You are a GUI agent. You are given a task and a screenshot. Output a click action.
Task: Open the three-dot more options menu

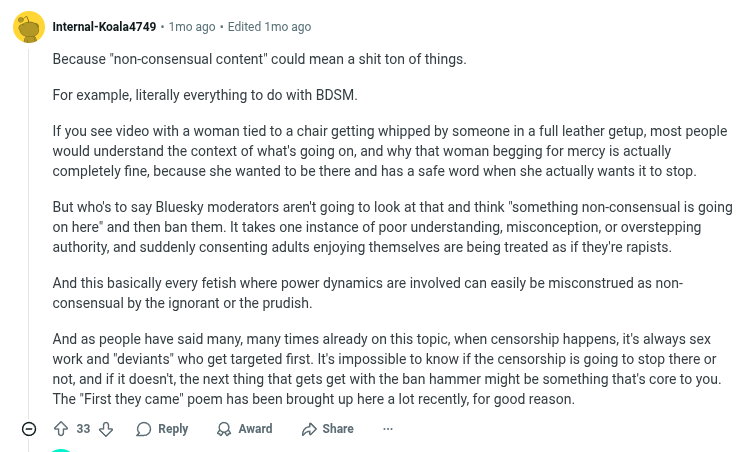click(x=388, y=429)
